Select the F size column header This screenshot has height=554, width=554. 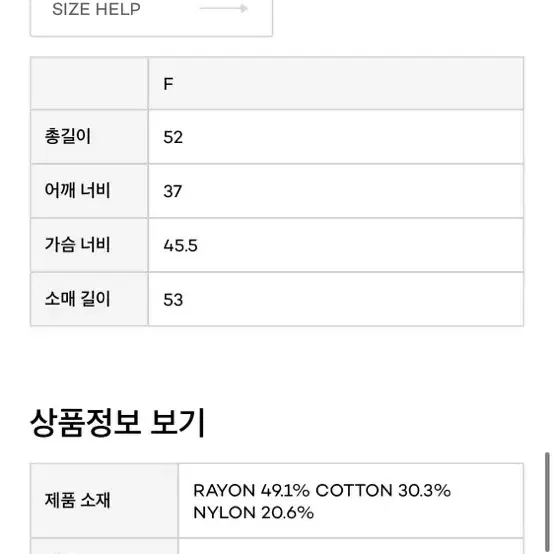pyautogui.click(x=168, y=84)
